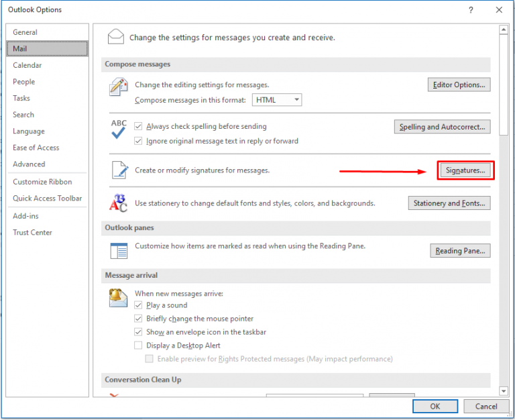
Task: Click the stationery ABC fonts icon
Action: (x=119, y=203)
